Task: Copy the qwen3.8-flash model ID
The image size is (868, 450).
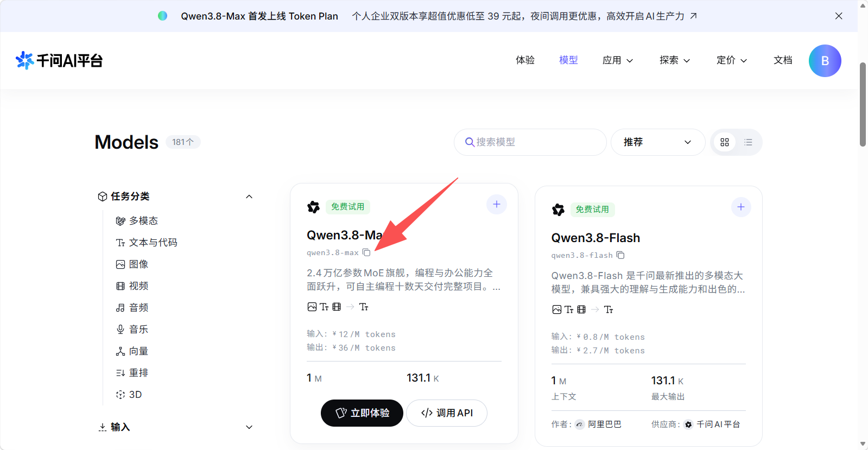Action: (x=620, y=255)
